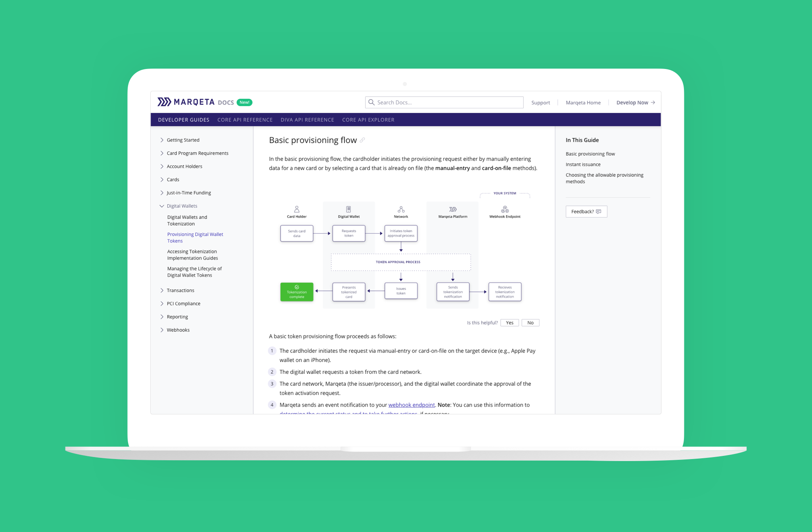Viewport: 812px width, 532px height.
Task: Click the Basic provisioning flow heading
Action: coord(313,140)
